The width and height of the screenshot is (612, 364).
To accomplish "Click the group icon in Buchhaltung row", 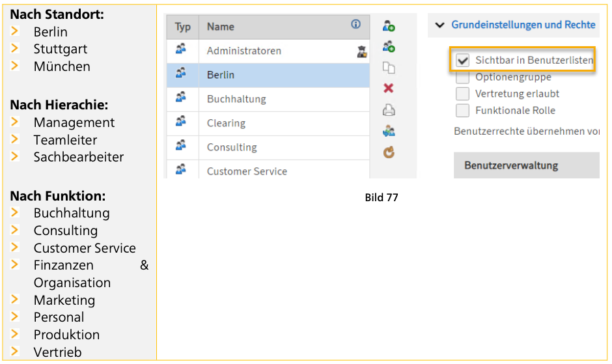I will (x=180, y=97).
